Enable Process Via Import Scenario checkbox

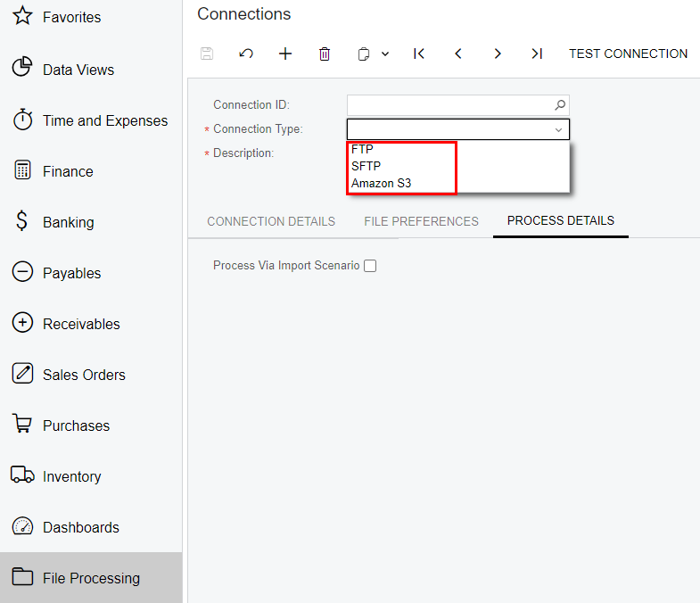370,266
